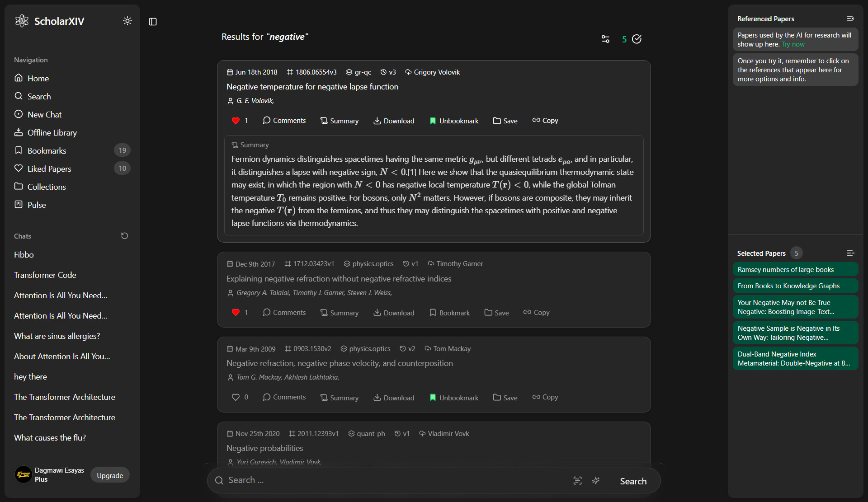
Task: Open Comments on Explaining negative refraction paper
Action: (x=284, y=313)
